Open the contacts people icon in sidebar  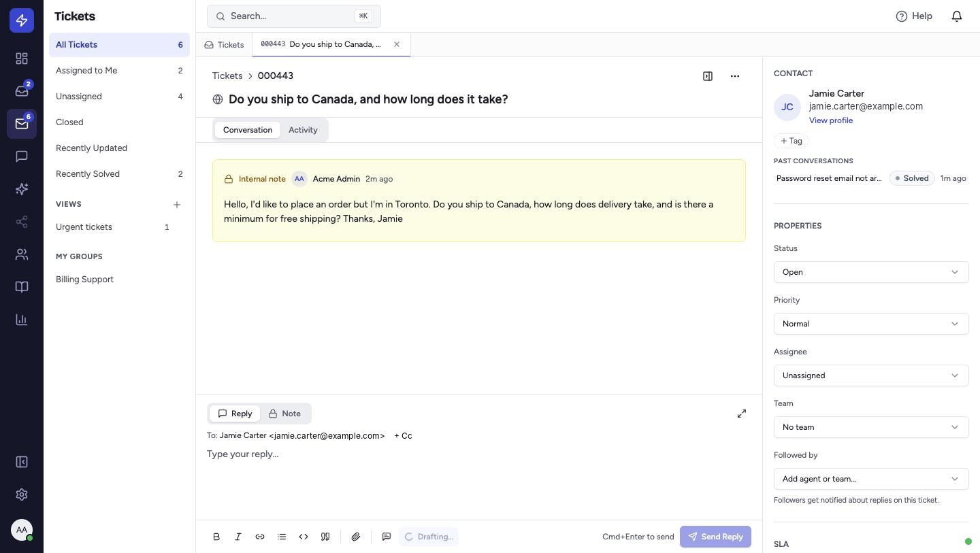[22, 254]
